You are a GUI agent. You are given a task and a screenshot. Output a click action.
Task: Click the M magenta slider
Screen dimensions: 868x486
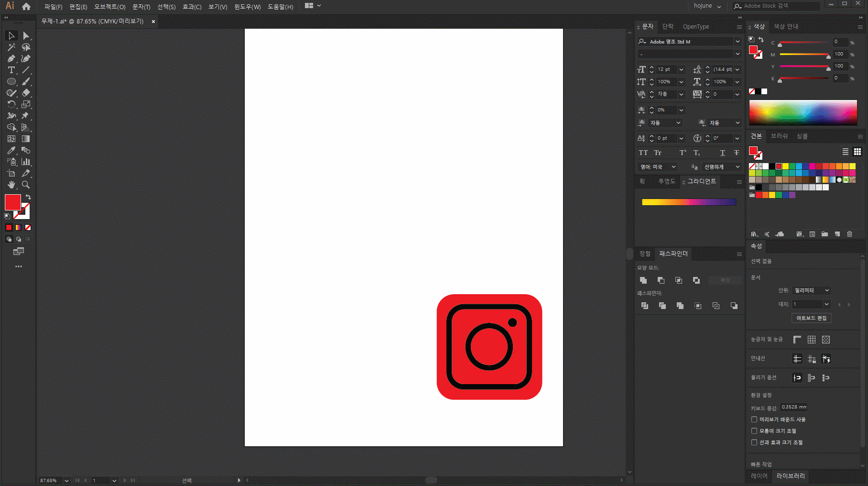(x=804, y=55)
